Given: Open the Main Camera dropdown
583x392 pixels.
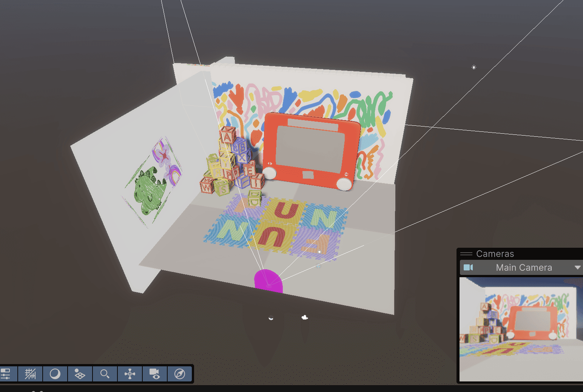Looking at the screenshot, I should (x=577, y=267).
